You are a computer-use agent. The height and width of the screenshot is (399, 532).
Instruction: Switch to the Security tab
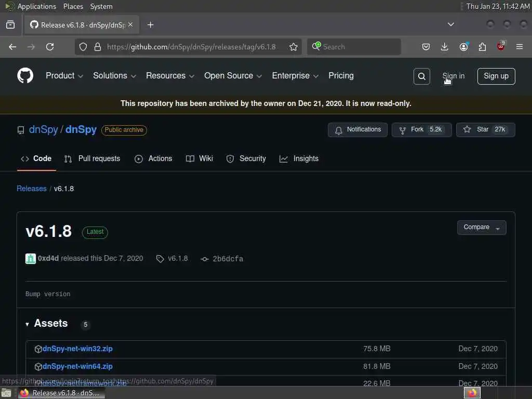coord(246,158)
